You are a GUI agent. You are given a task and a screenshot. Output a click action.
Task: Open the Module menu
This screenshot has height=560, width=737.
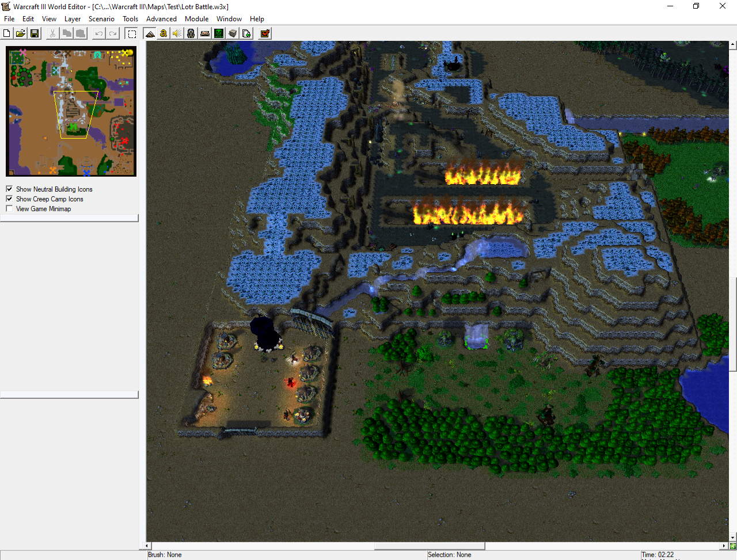tap(196, 19)
